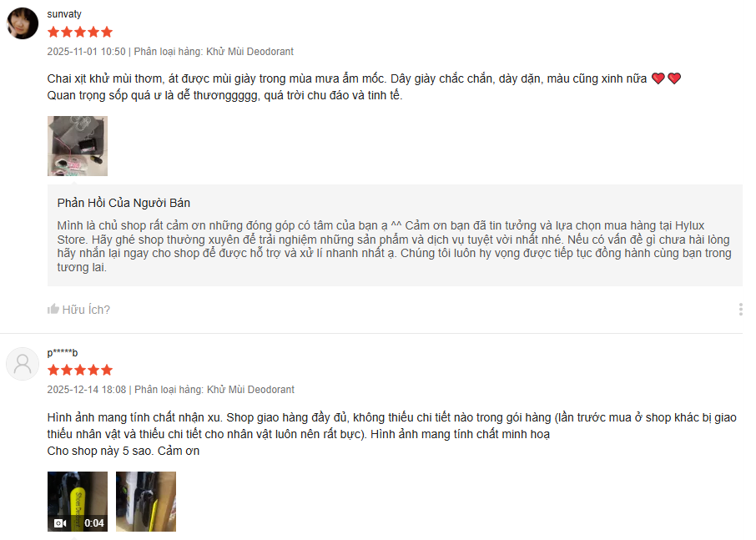Click the fifth star of sunvaty's rating
Image resolution: width=756 pixels, height=540 pixels.
(107, 33)
